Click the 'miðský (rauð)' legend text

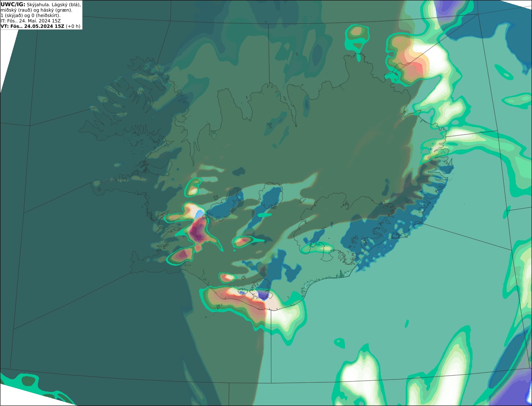click(x=15, y=10)
